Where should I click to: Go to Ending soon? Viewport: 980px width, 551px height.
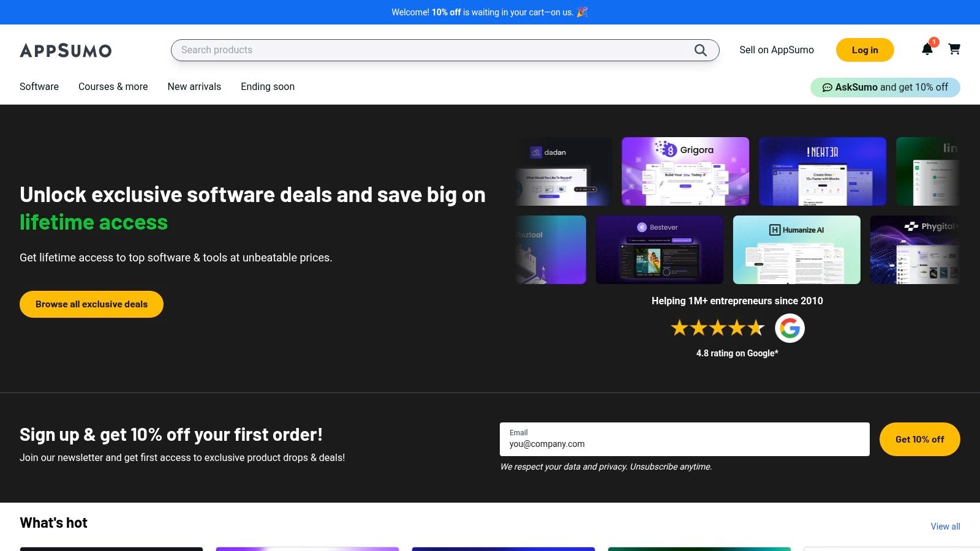tap(268, 86)
